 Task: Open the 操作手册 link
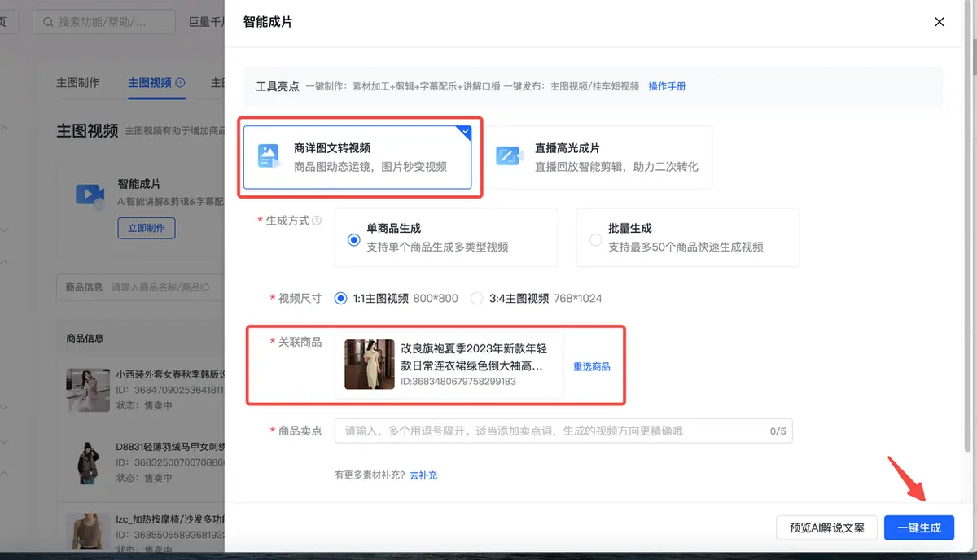click(667, 86)
